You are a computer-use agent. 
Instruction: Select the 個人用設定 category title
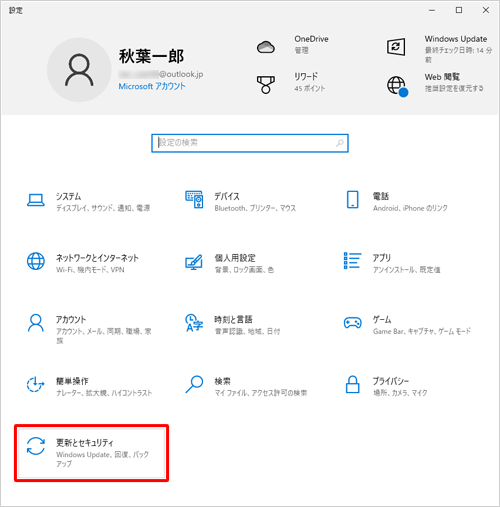(235, 258)
